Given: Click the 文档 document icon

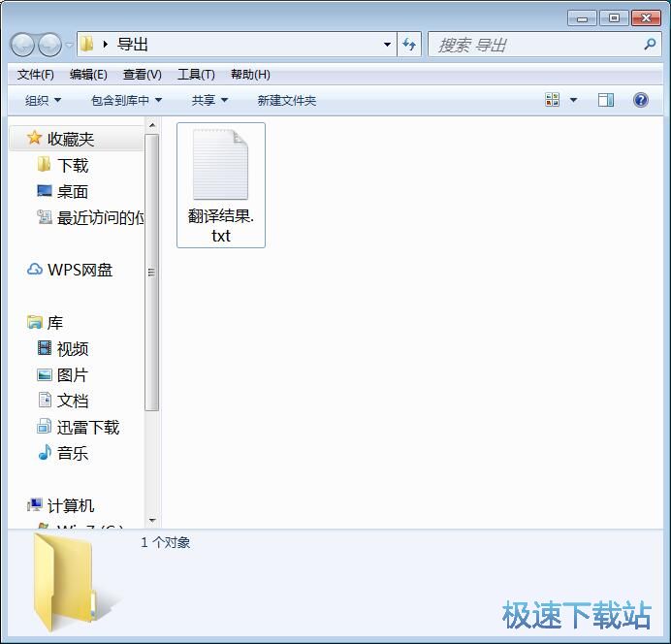Looking at the screenshot, I should [x=45, y=400].
